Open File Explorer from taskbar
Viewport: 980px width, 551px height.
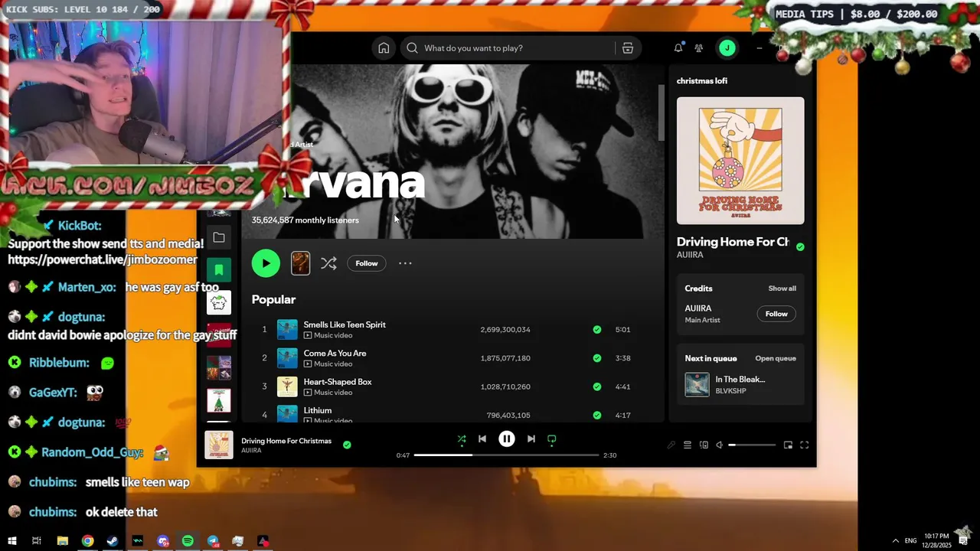point(62,541)
